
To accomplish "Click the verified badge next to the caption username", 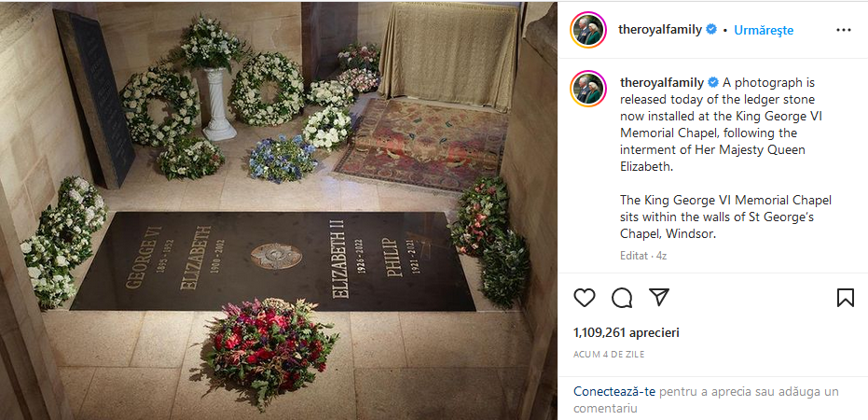I will tap(713, 82).
